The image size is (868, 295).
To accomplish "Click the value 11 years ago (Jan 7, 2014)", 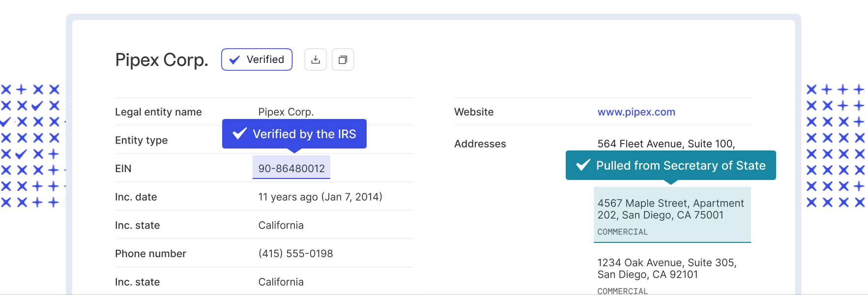I will click(320, 197).
